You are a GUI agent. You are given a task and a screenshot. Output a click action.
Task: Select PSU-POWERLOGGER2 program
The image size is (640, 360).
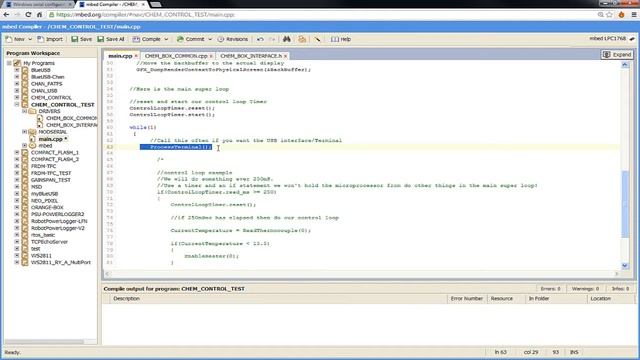pyautogui.click(x=58, y=214)
